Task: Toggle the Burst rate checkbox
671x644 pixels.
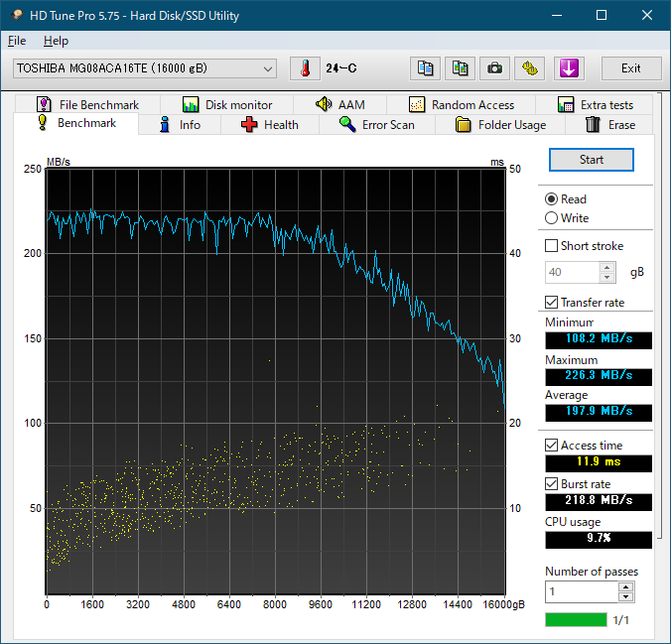Action: pos(551,484)
